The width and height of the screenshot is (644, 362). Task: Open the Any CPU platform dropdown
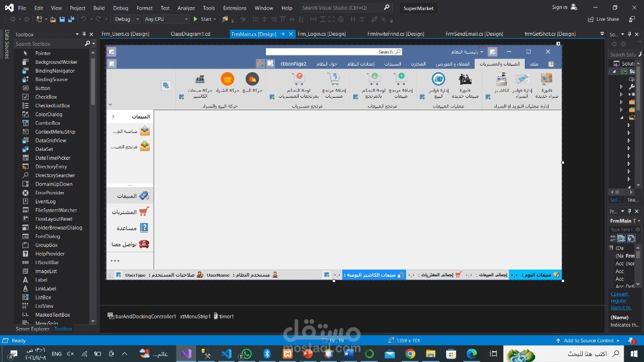click(x=166, y=19)
